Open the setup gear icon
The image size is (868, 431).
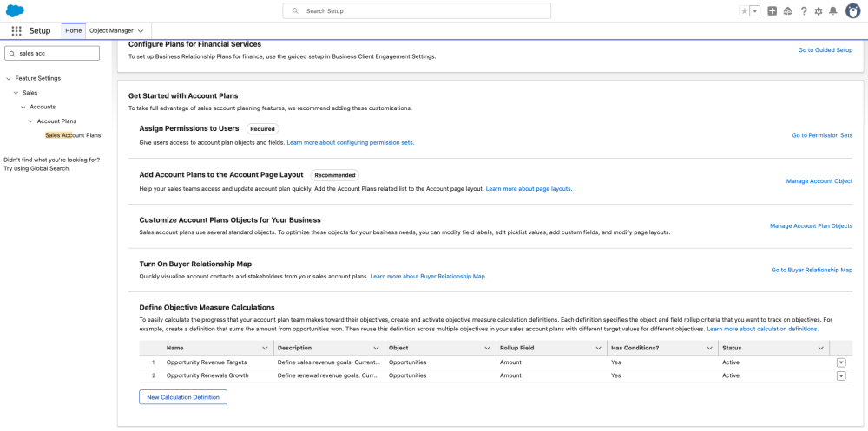coord(819,11)
